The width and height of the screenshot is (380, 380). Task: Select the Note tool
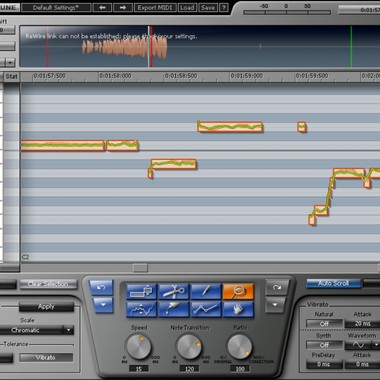141,292
